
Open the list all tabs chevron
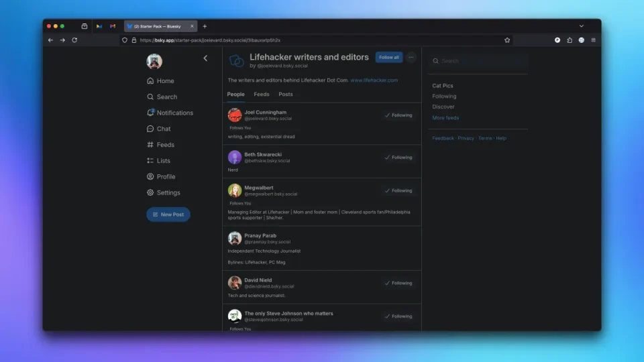click(x=582, y=26)
